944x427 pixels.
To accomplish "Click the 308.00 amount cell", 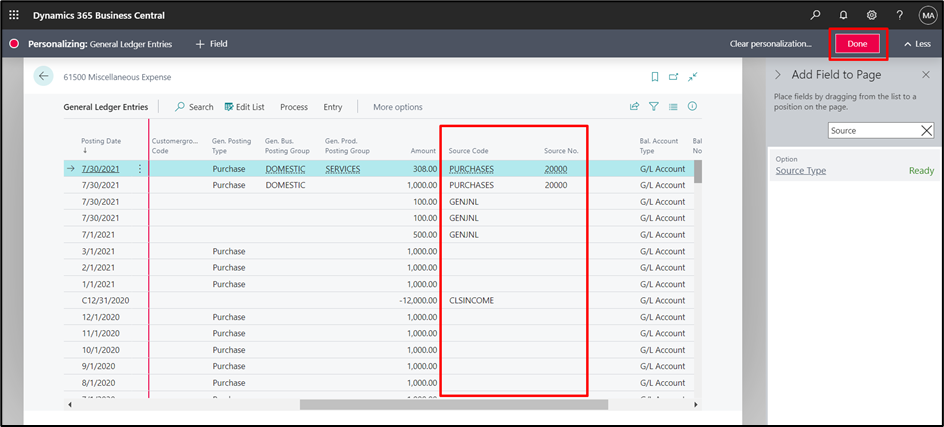I will click(x=423, y=169).
